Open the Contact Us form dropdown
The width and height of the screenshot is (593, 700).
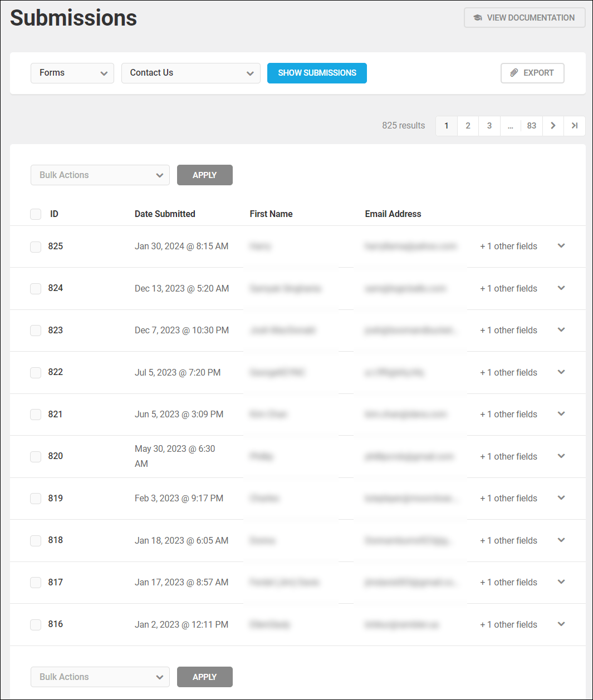191,73
